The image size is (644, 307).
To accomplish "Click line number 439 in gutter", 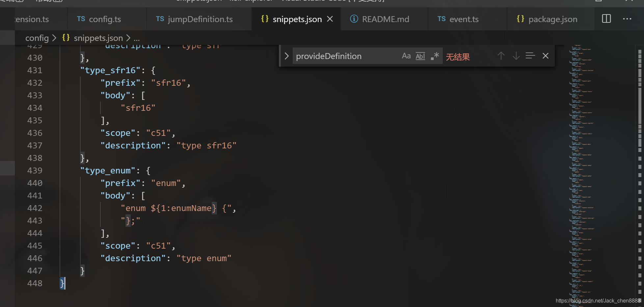I will 35,170.
